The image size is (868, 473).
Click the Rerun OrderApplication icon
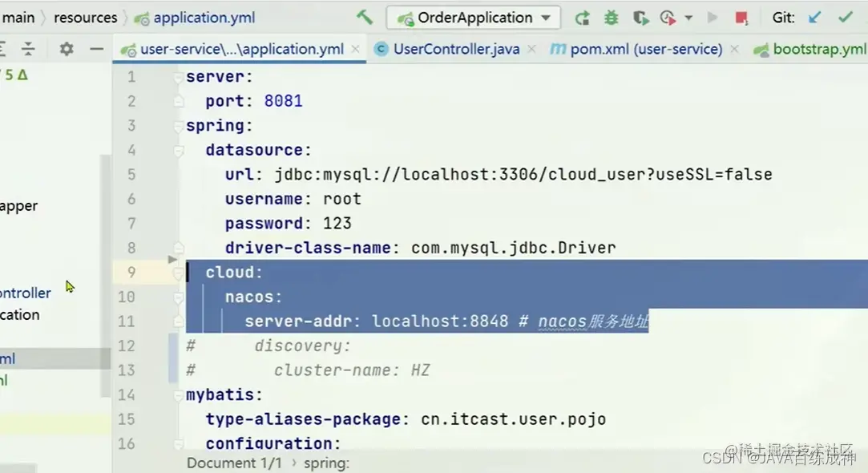582,18
